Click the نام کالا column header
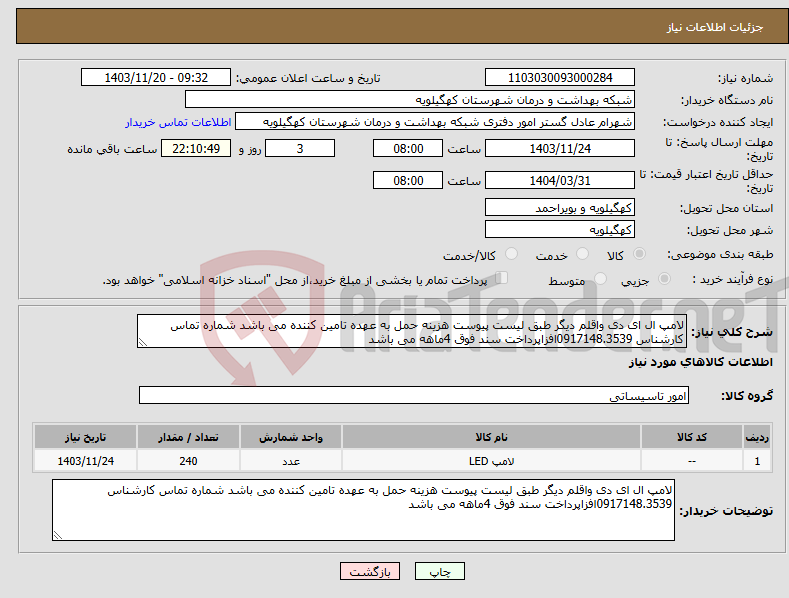The height and width of the screenshot is (598, 789). click(x=491, y=437)
